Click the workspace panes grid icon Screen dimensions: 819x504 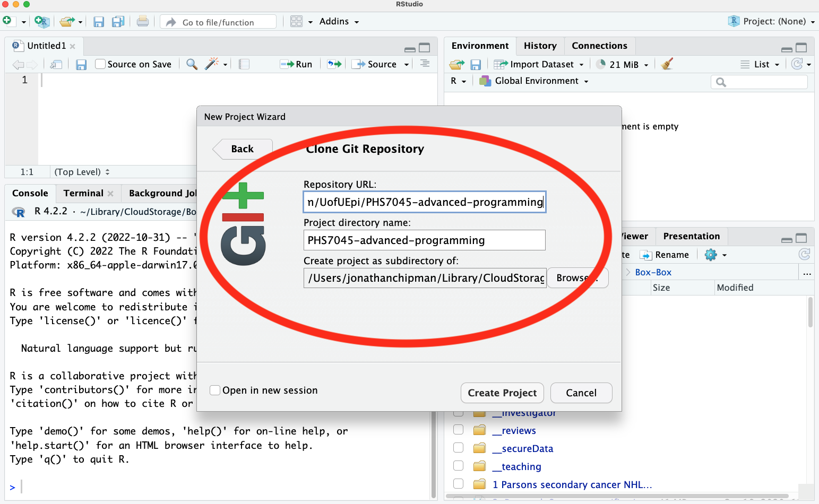(296, 22)
